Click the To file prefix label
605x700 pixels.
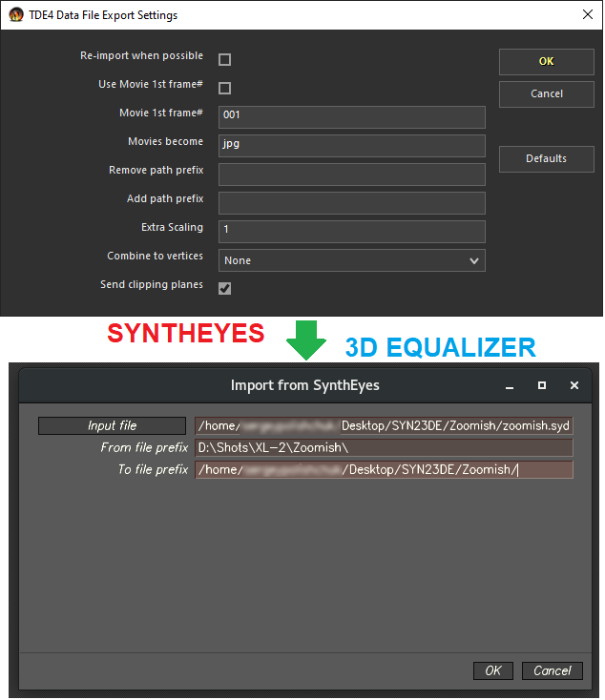click(x=154, y=469)
